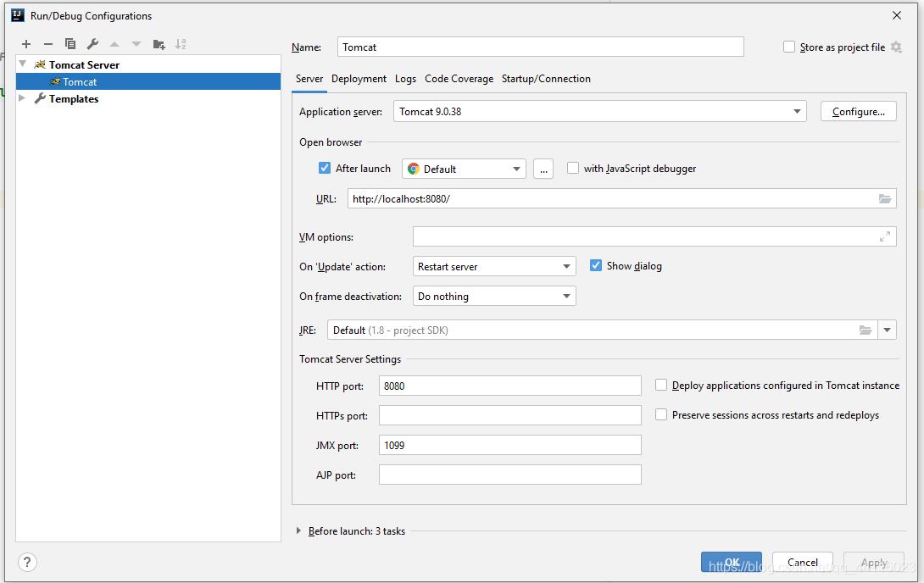Switch to the Deployment tab

359,79
